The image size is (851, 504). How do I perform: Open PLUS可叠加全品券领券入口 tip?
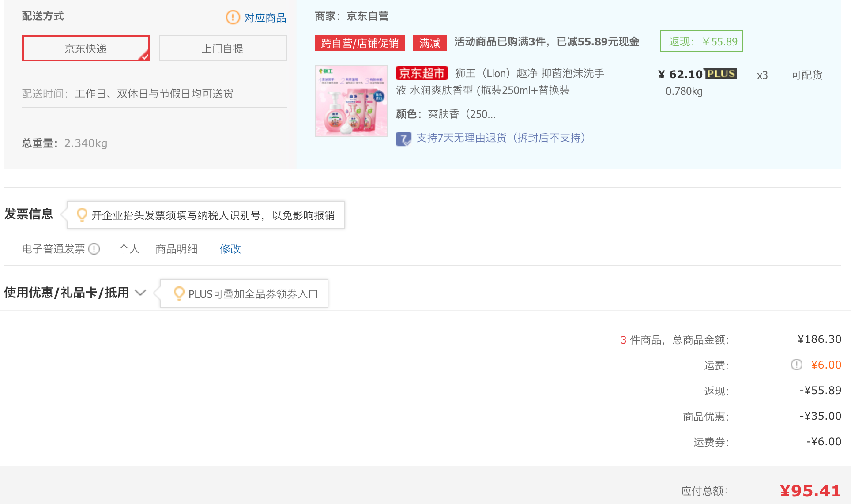[253, 294]
